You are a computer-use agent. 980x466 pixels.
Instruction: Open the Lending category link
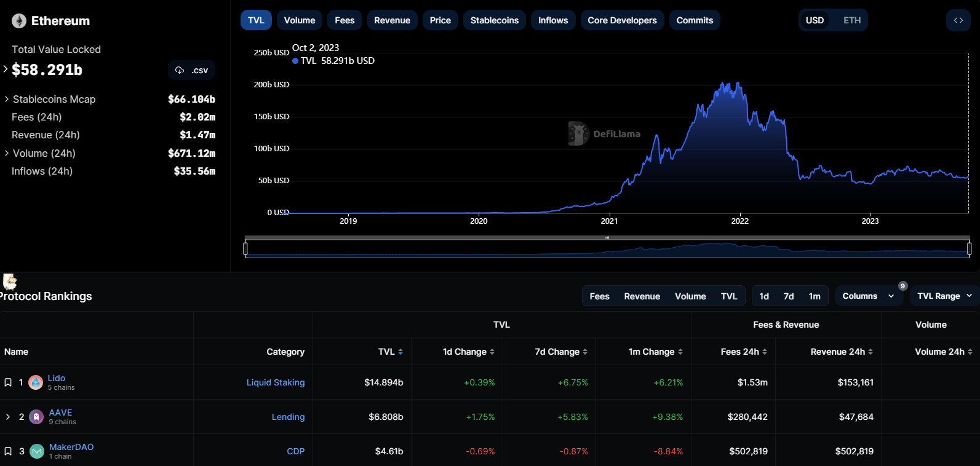(x=288, y=417)
